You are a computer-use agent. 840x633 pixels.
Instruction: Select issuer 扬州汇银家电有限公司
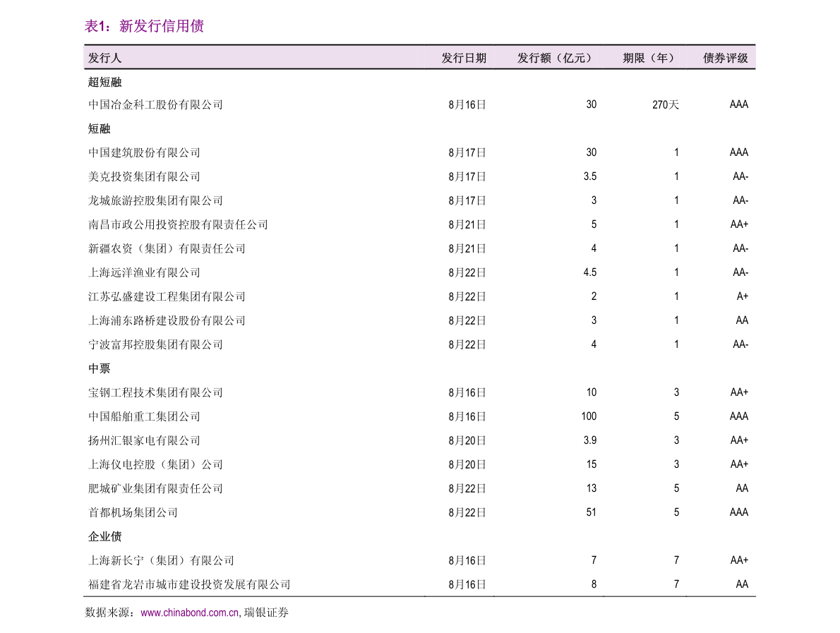(x=144, y=441)
